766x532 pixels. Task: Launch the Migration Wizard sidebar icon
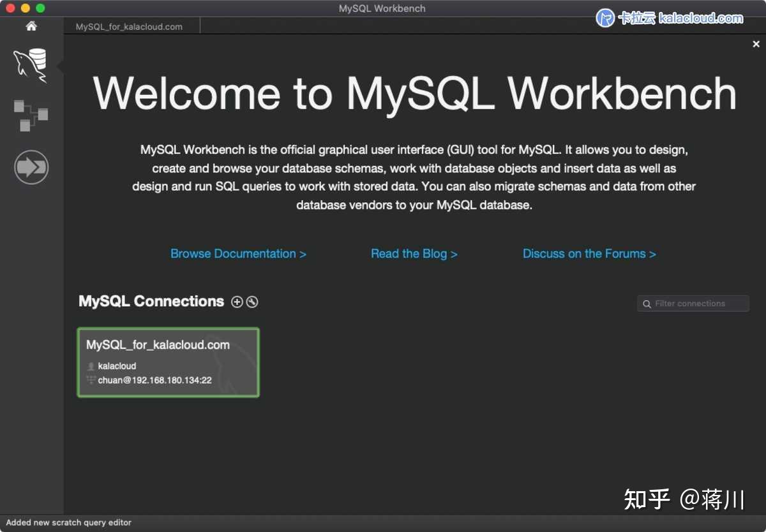[x=31, y=166]
